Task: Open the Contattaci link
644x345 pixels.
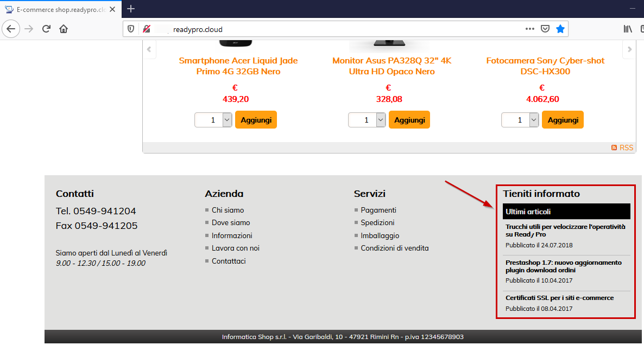Action: (x=229, y=261)
